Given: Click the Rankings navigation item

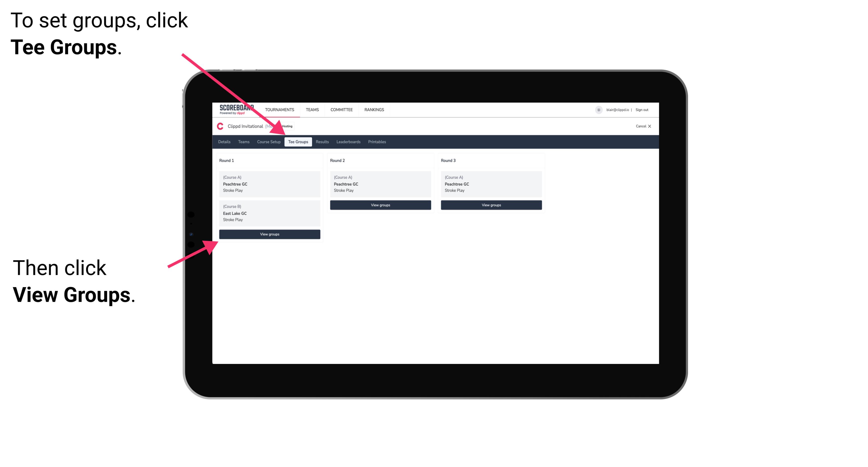Looking at the screenshot, I should pos(377,109).
